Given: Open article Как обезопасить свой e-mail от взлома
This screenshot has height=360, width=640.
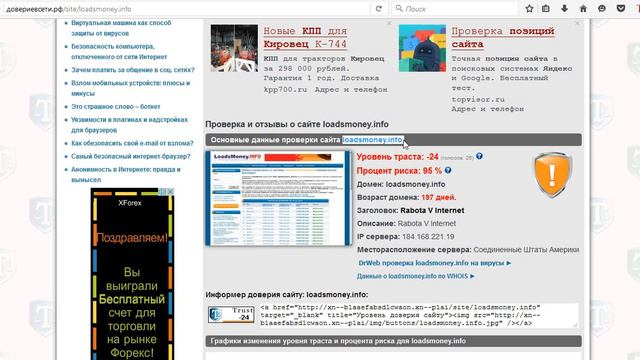Looking at the screenshot, I should (132, 143).
